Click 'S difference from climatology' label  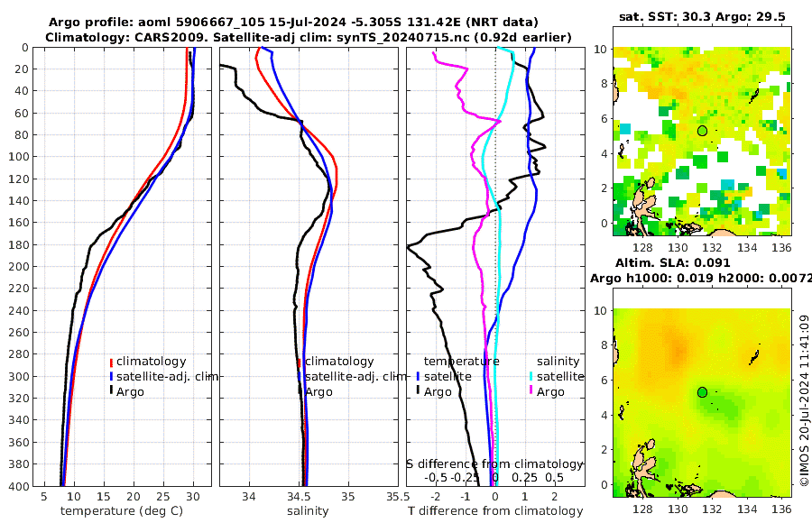point(494,464)
